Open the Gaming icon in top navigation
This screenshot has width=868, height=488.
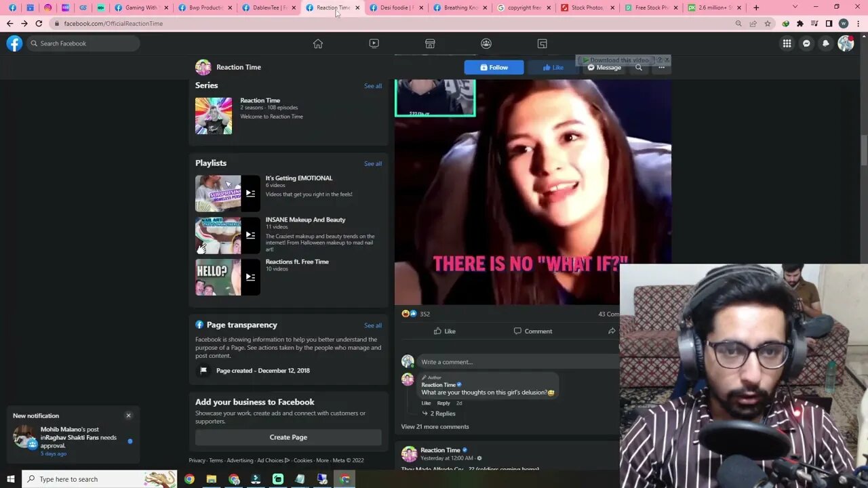542,43
